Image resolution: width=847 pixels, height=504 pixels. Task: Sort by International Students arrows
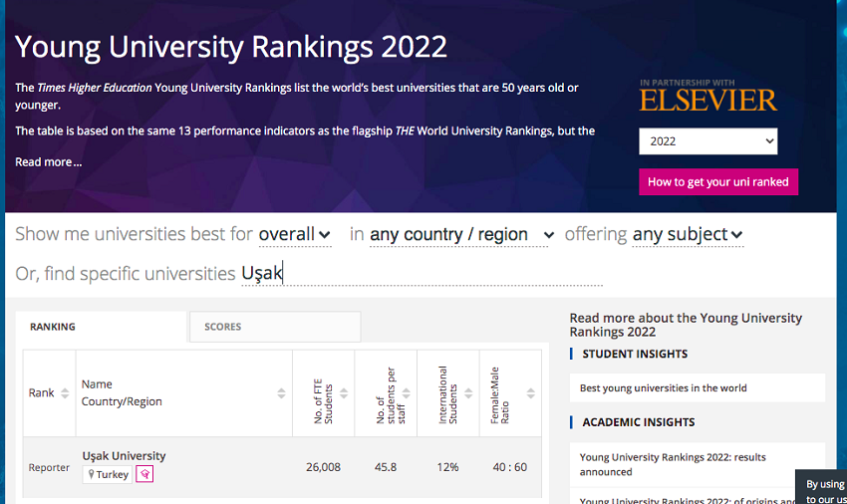(x=468, y=393)
